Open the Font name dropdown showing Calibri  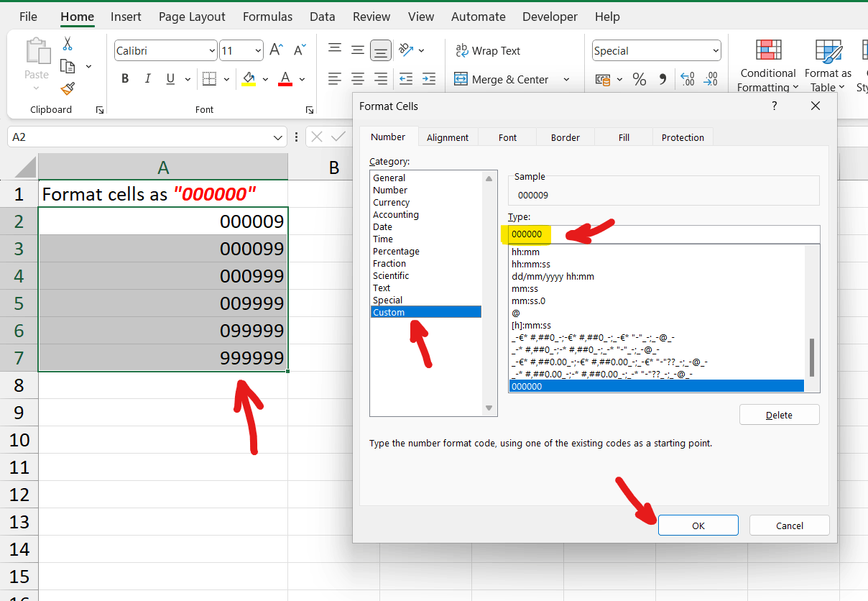click(212, 51)
